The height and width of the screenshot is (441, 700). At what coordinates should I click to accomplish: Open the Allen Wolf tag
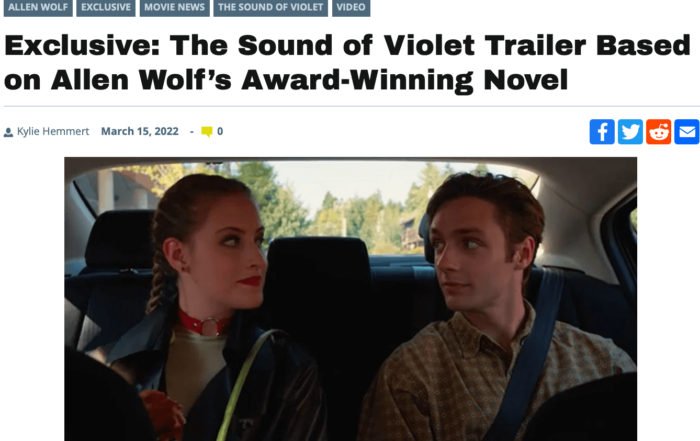pyautogui.click(x=38, y=8)
